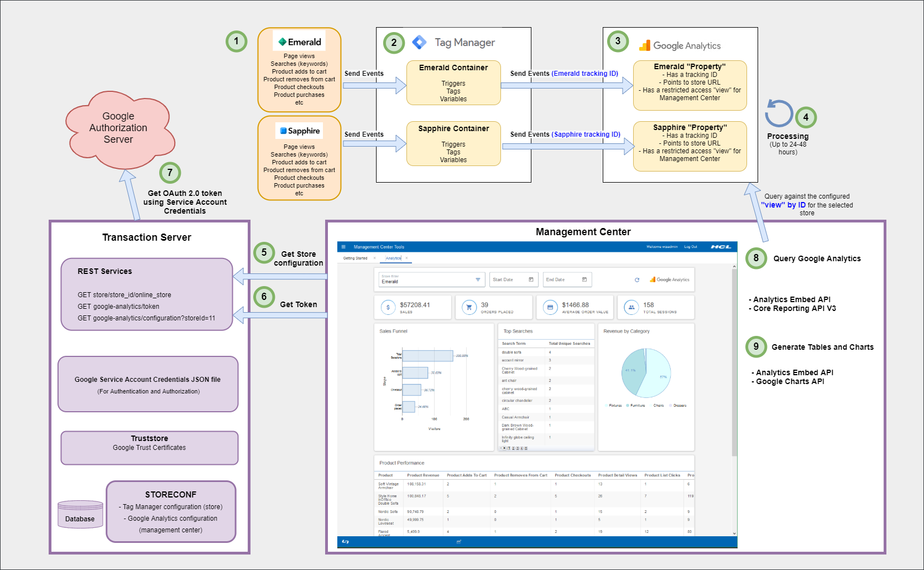Image resolution: width=924 pixels, height=570 pixels.
Task: Click the Total Sessions people icon
Action: [631, 307]
